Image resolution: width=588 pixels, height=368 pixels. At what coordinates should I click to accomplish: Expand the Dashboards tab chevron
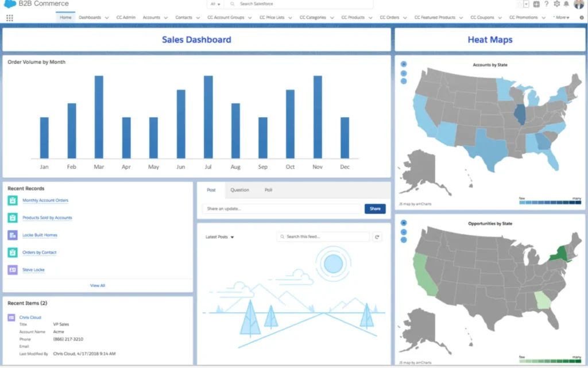tap(107, 18)
